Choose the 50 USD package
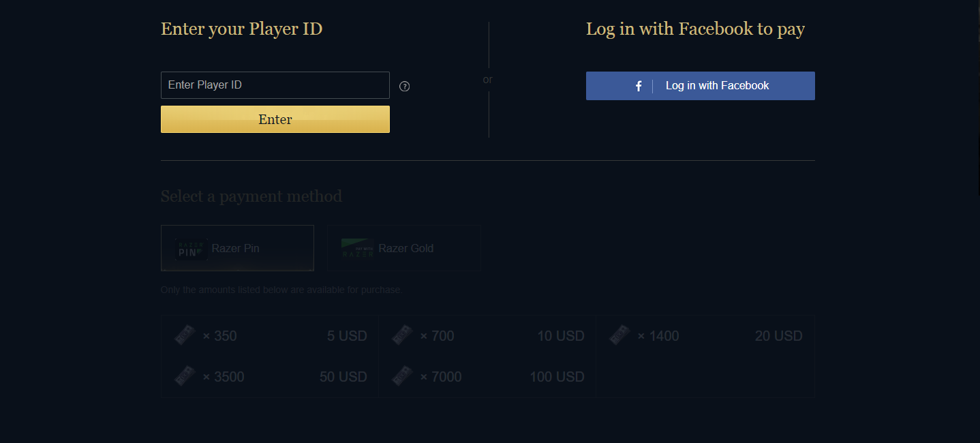Viewport: 980px width, 443px height. tap(270, 376)
